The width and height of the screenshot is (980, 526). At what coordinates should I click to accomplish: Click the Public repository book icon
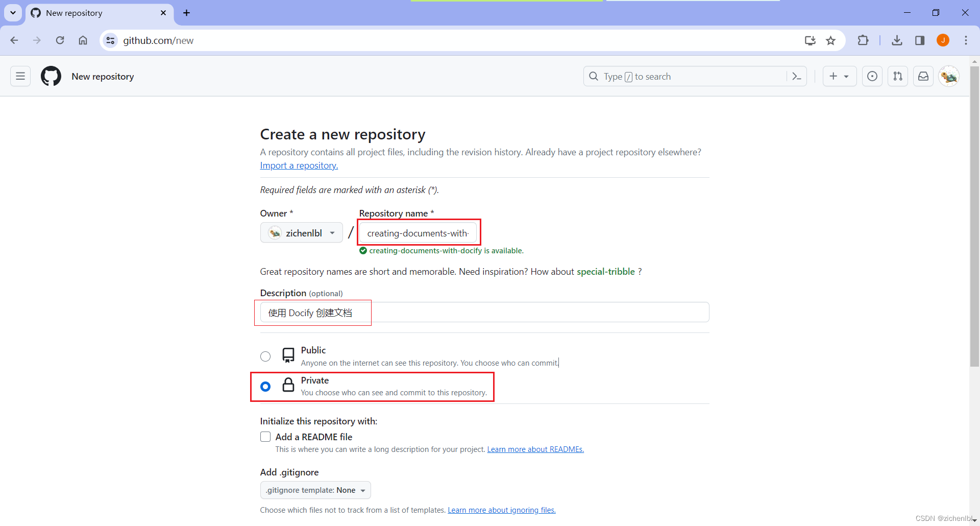[x=288, y=355]
